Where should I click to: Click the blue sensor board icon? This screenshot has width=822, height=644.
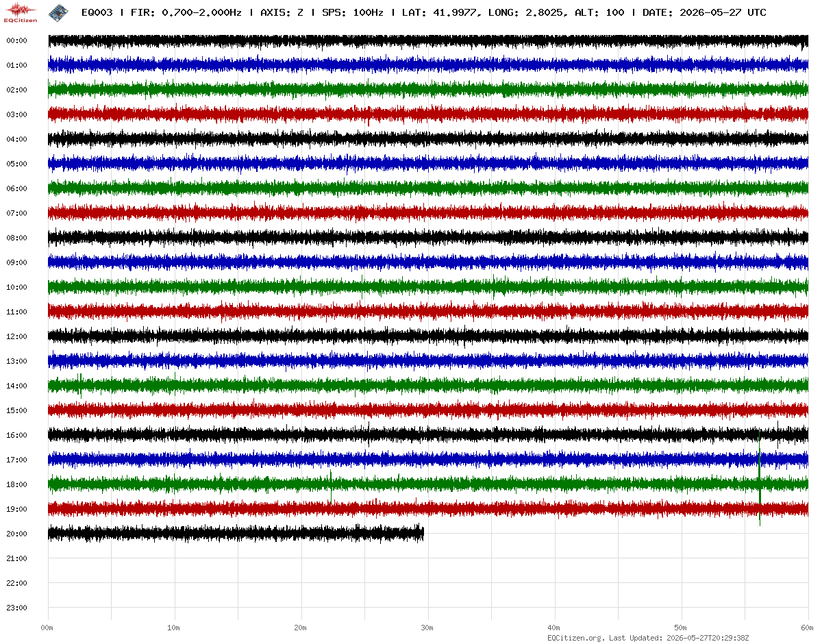coord(58,12)
